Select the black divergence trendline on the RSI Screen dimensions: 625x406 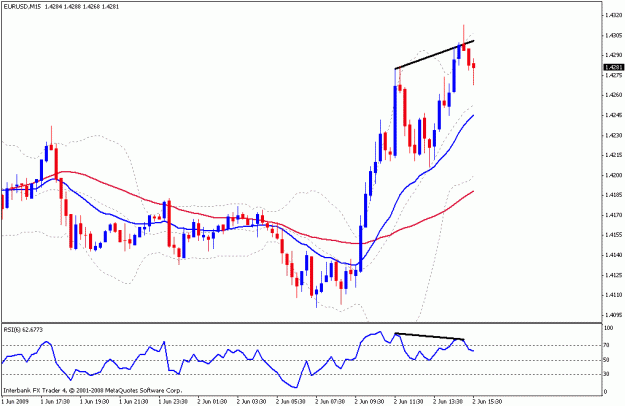(x=430, y=336)
